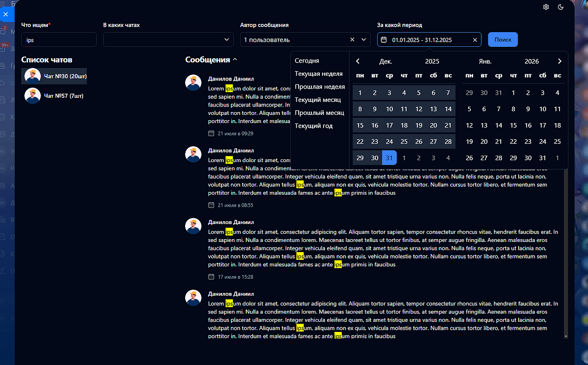The image size is (588, 365).
Task: Select the 'Текущая неделя' preset
Action: pos(319,73)
